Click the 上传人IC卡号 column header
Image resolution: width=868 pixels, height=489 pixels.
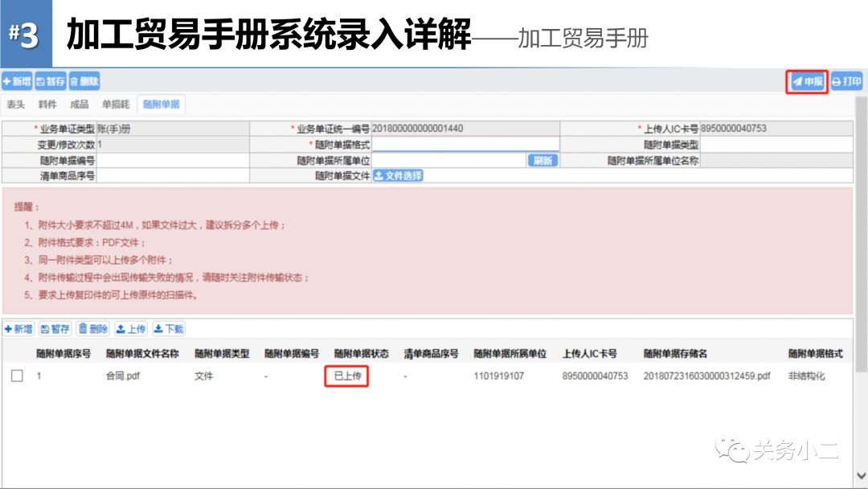coord(590,353)
